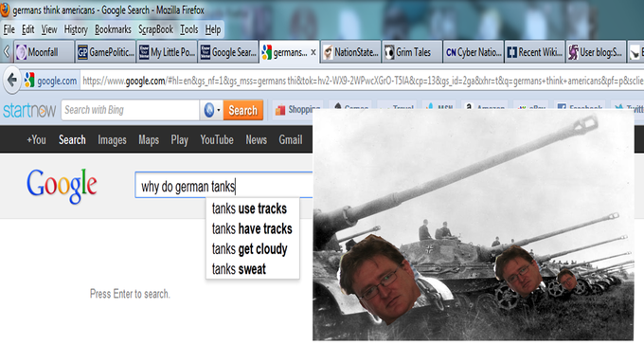Open the Bing search engine dropdown

[212, 110]
